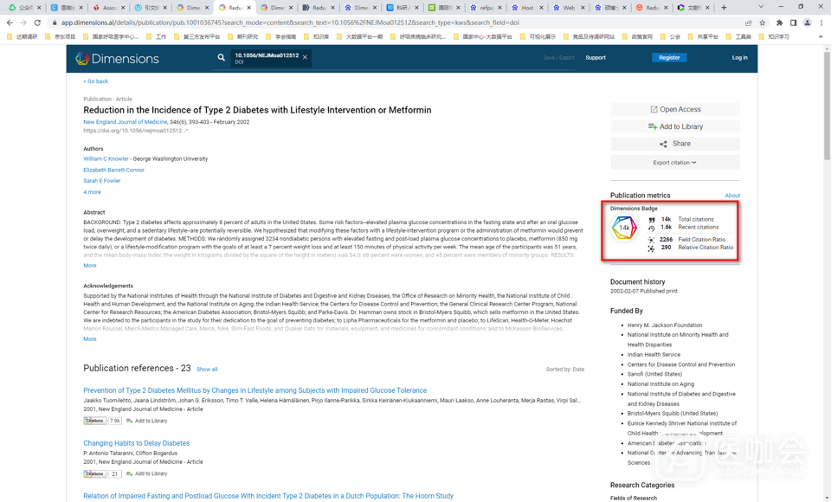Click the search magnifier icon
This screenshot has height=502, width=832.
pos(221,58)
